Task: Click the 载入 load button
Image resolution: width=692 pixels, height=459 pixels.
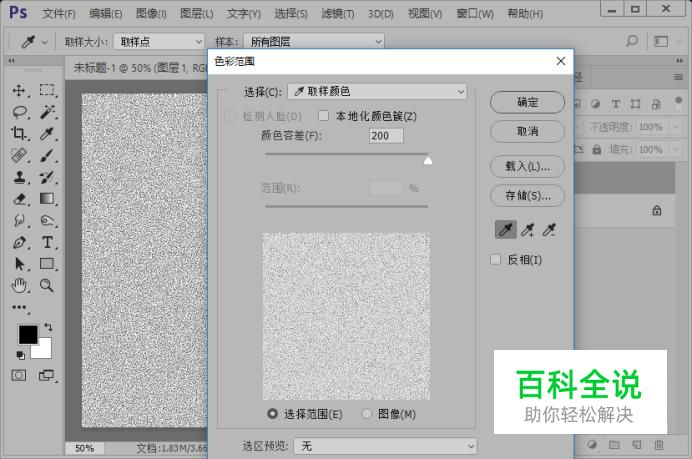Action: (x=527, y=166)
